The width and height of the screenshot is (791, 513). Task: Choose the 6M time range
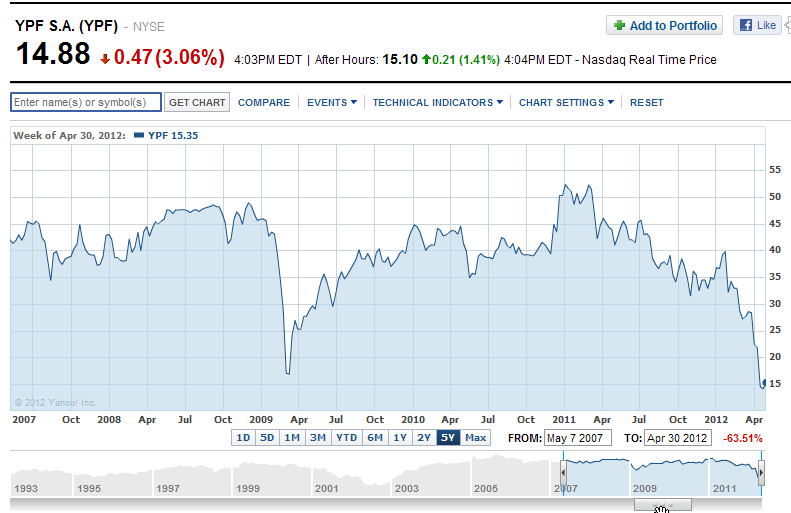(375, 438)
